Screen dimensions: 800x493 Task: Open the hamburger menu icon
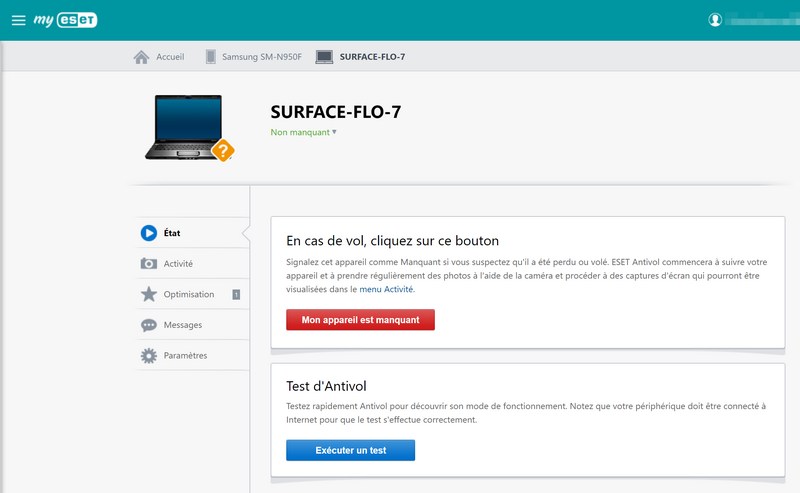18,20
